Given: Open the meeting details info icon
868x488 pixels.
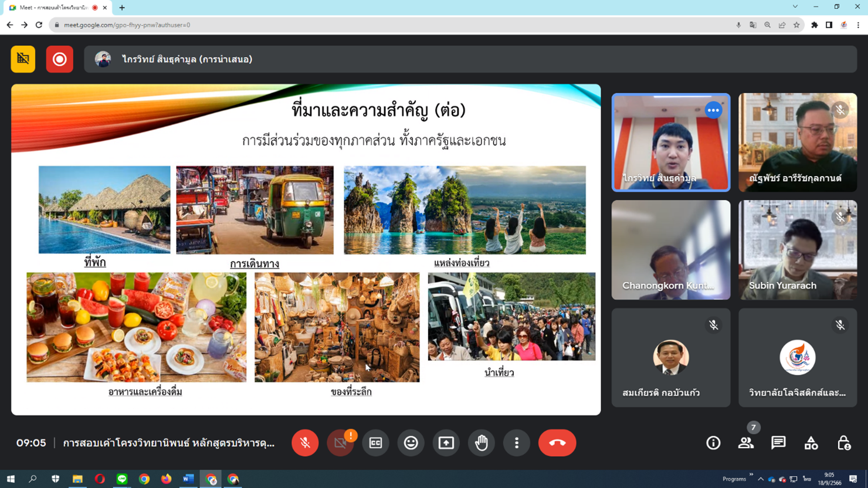Looking at the screenshot, I should pos(713,443).
